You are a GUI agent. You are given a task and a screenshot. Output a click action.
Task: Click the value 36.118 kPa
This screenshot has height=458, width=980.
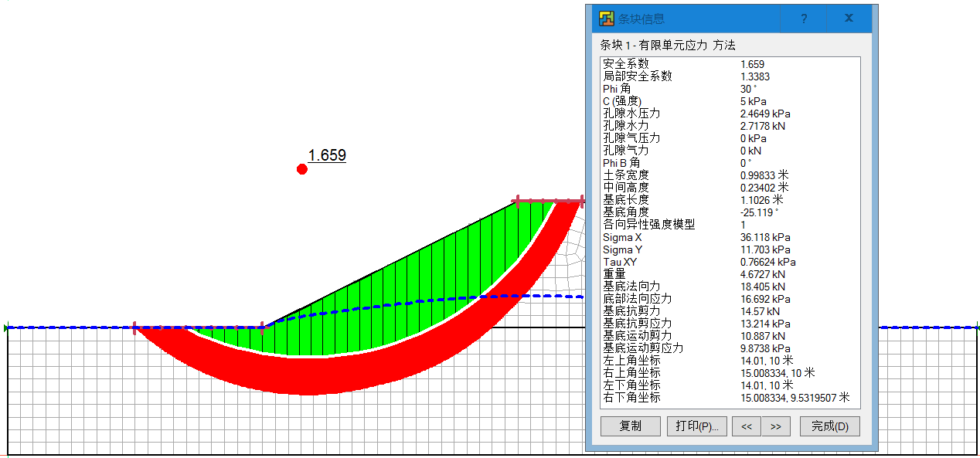click(765, 237)
